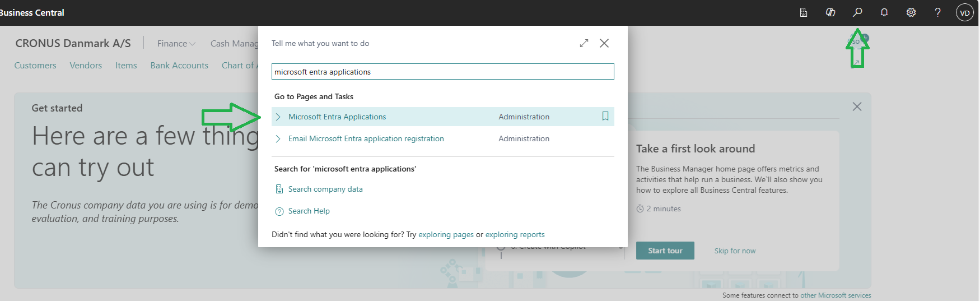Screen dimensions: 980x301
Task: Click the Search Help question icon
Action: [x=279, y=211]
